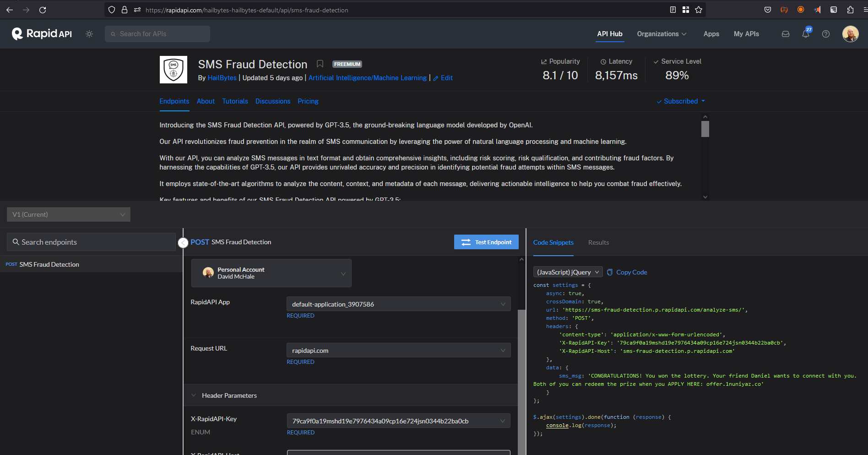
Task: Open the help question mark icon
Action: point(826,34)
